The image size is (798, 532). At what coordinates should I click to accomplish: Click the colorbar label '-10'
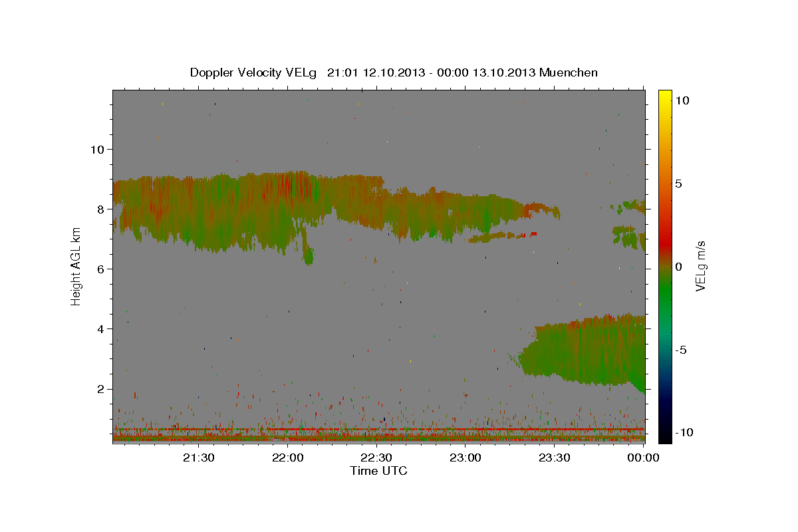coord(684,433)
